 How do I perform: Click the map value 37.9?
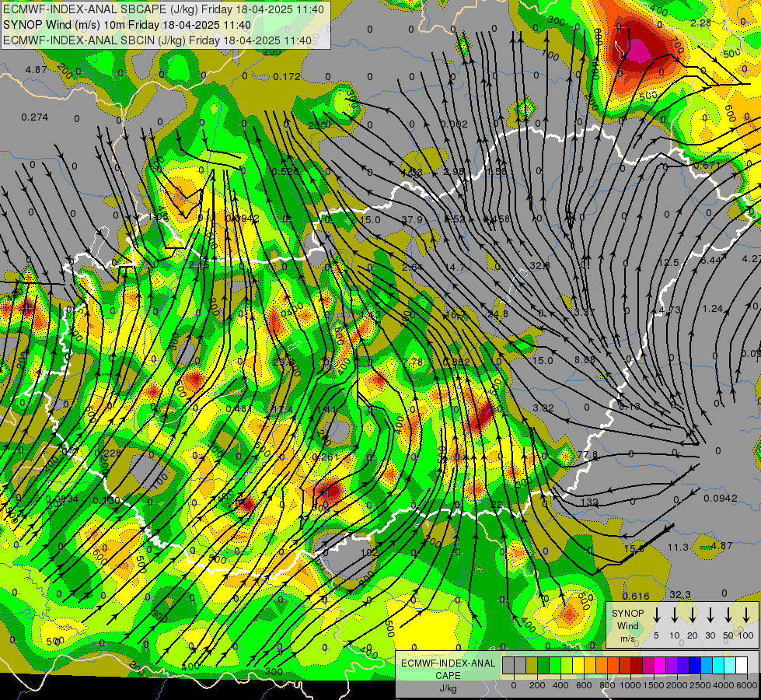411,219
